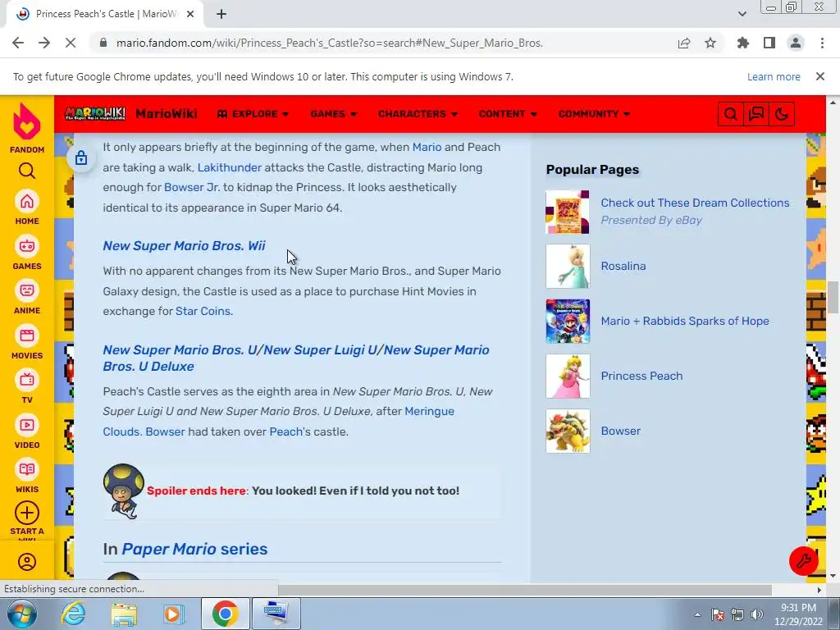Open the Discuss chat bubbles icon
The width and height of the screenshot is (840, 630).
pos(756,114)
